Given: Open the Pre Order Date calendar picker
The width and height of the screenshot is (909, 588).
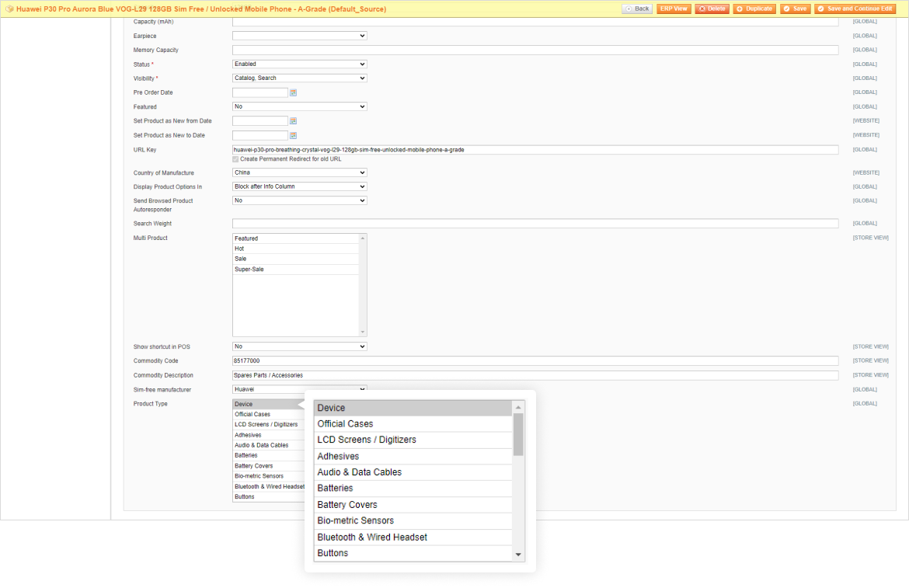Looking at the screenshot, I should 294,92.
